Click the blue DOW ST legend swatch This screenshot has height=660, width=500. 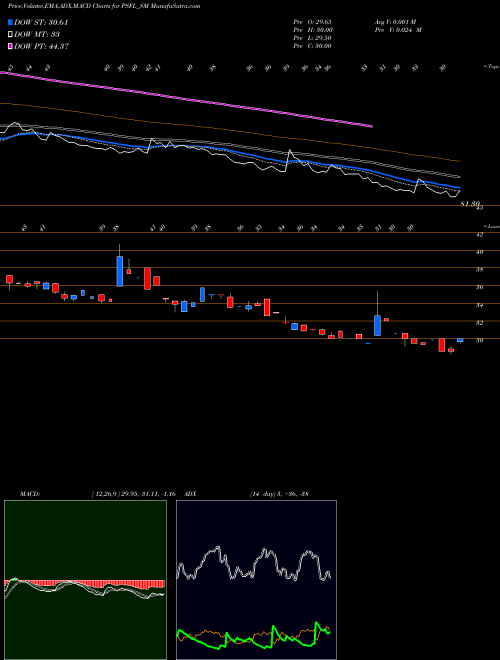[x=10, y=22]
